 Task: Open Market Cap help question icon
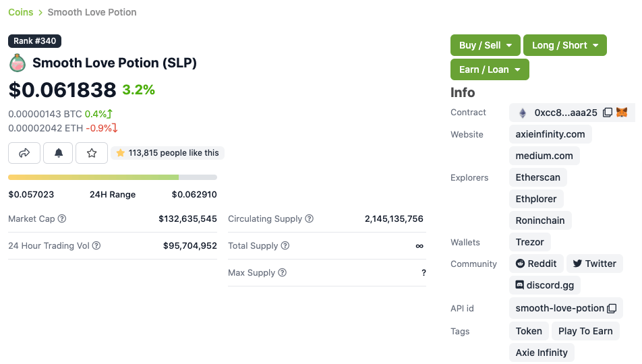tap(62, 218)
